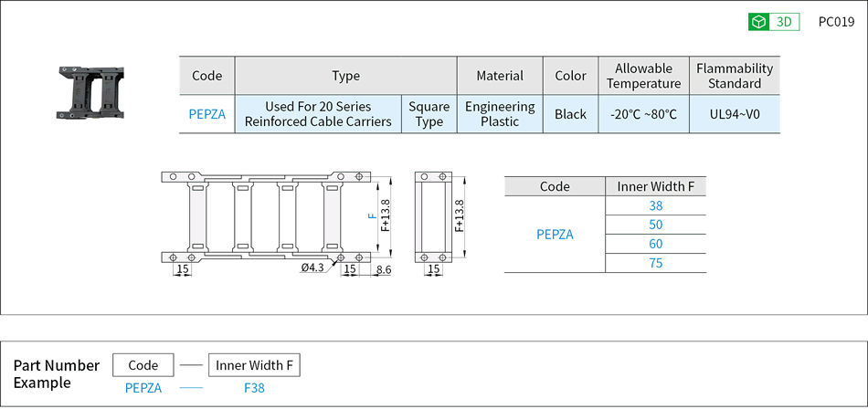Click the UL94~V0 table cell
The height and width of the screenshot is (409, 868).
pyautogui.click(x=735, y=114)
